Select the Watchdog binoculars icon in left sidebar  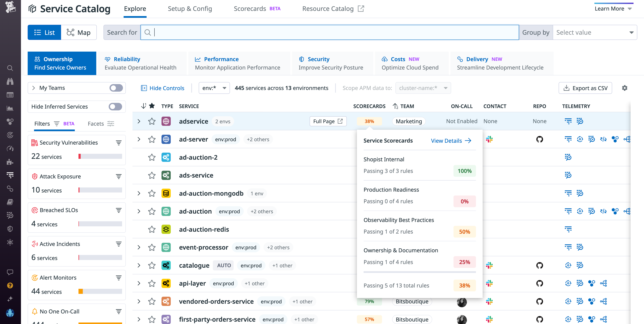(10, 81)
